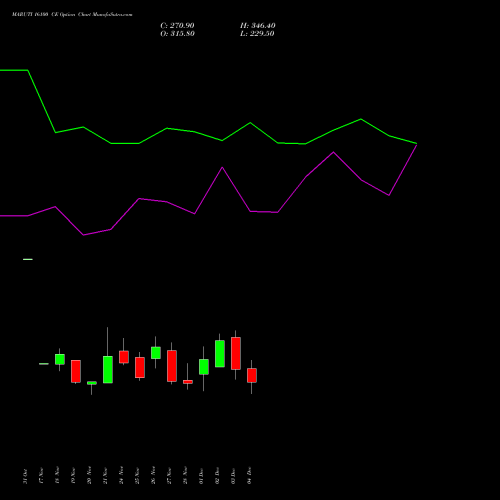The width and height of the screenshot is (500, 500).
Task: Click the red candlestick for 25 Nov
Action: tap(140, 367)
